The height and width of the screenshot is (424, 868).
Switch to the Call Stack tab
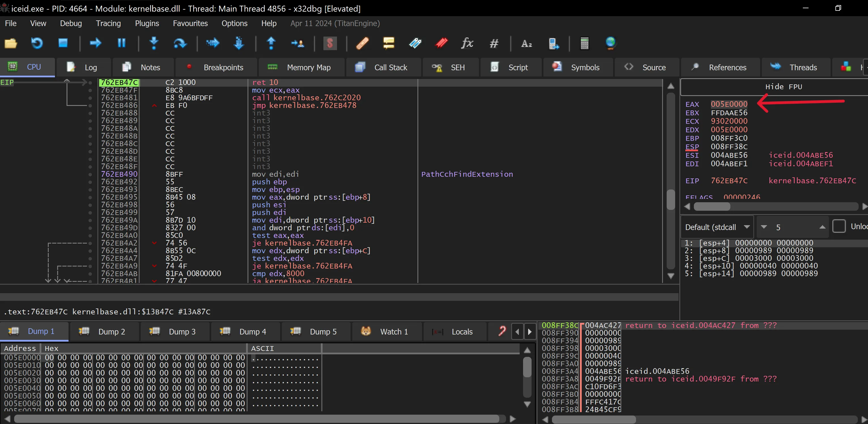coord(383,67)
